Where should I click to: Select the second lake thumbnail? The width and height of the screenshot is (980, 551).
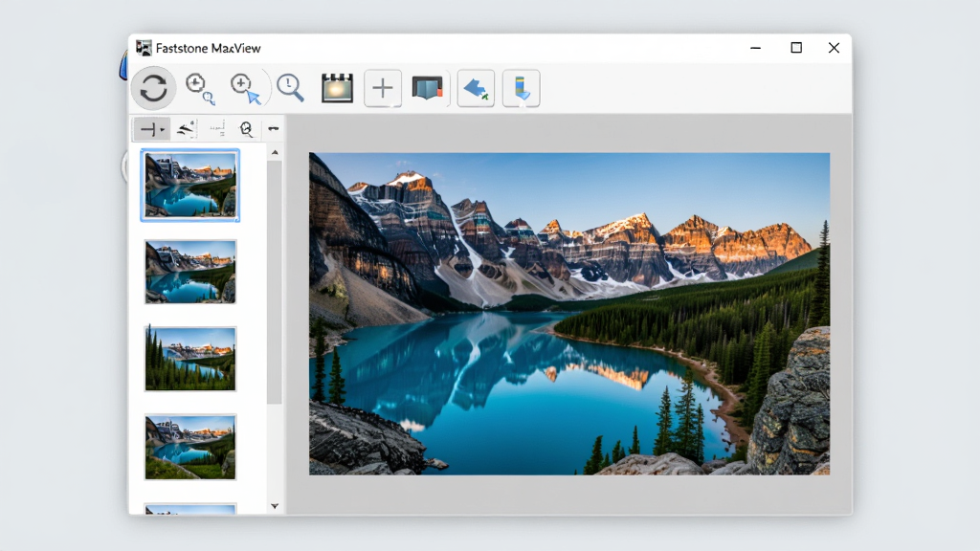(x=190, y=272)
